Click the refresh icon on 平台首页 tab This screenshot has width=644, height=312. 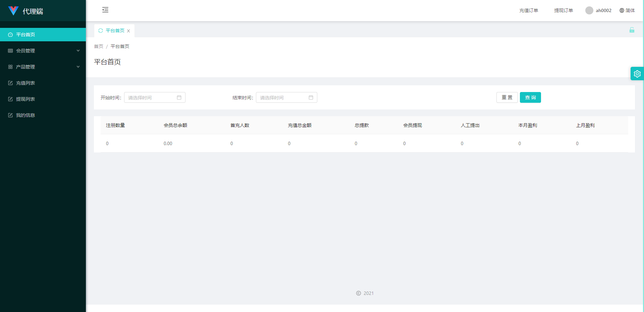(101, 31)
